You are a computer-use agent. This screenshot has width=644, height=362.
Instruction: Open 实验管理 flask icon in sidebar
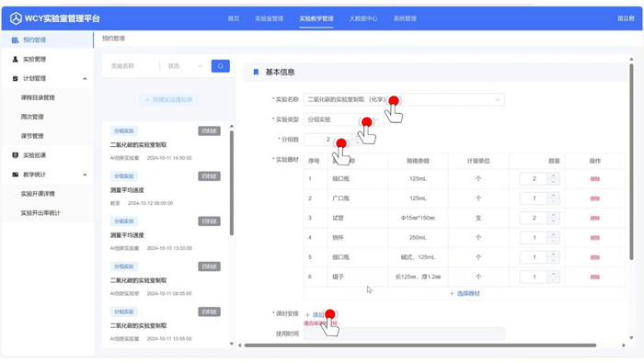tap(16, 59)
